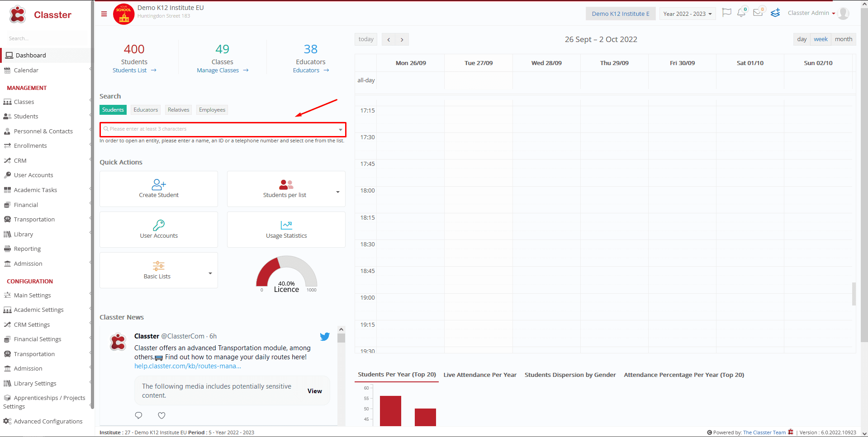868x437 pixels.
Task: Click the tweet reply bubble icon
Action: coord(138,415)
